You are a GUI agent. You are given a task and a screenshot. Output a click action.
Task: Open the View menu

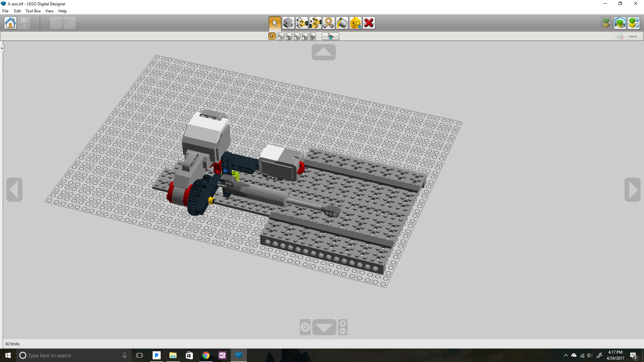[49, 11]
